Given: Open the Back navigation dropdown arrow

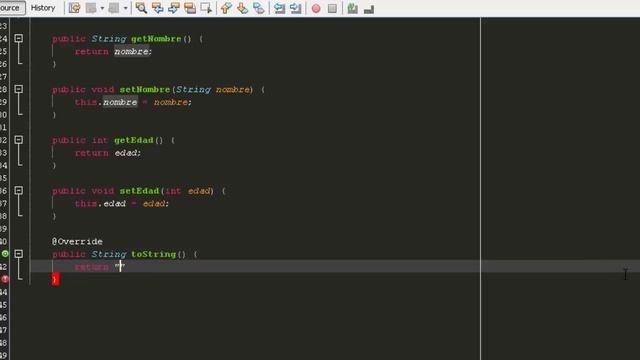Looking at the screenshot, I should click(x=102, y=8).
